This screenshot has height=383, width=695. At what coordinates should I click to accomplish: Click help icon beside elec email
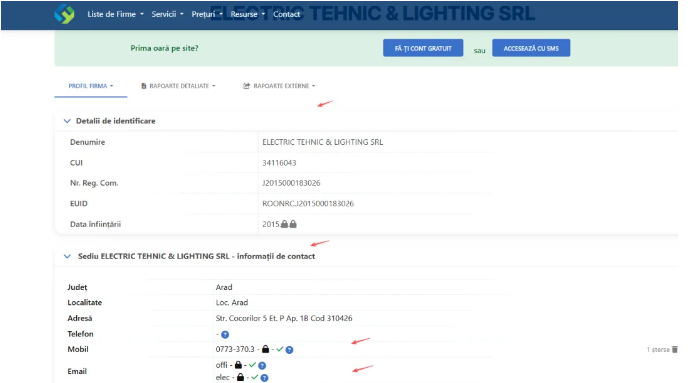264,378
